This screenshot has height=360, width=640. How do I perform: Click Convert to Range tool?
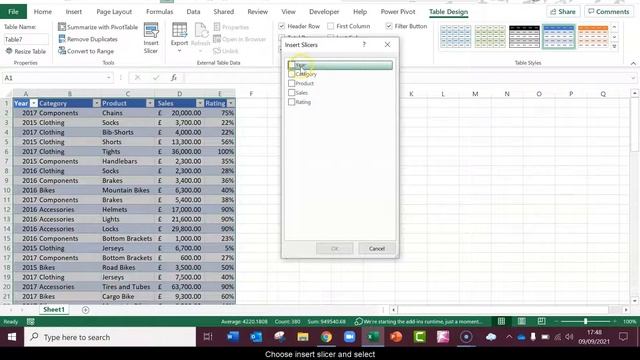[x=86, y=51]
